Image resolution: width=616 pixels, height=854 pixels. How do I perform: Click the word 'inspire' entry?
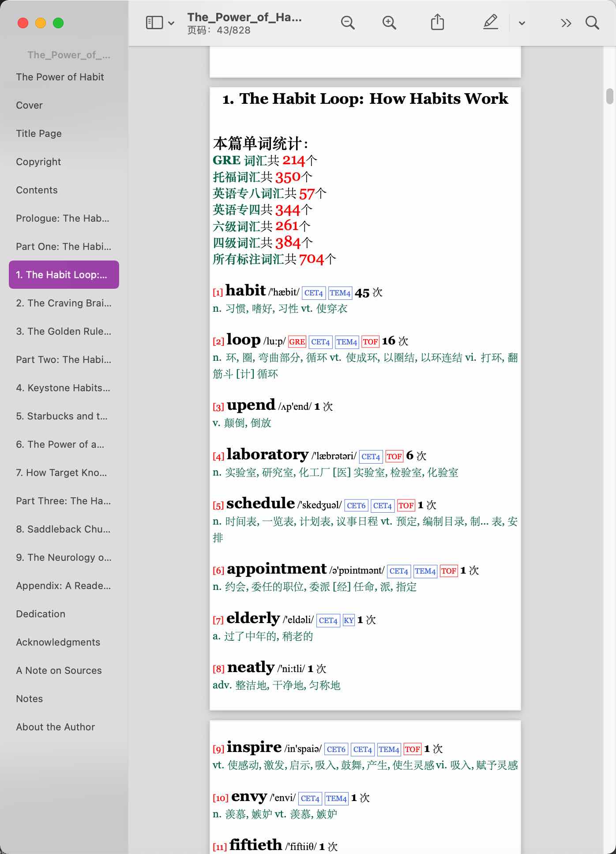tap(254, 747)
